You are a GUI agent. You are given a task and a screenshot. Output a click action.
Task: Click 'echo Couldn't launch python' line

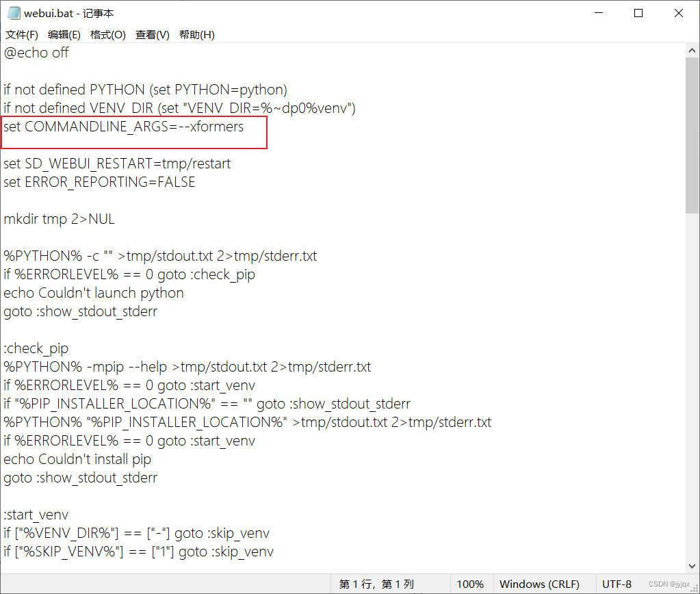[94, 293]
